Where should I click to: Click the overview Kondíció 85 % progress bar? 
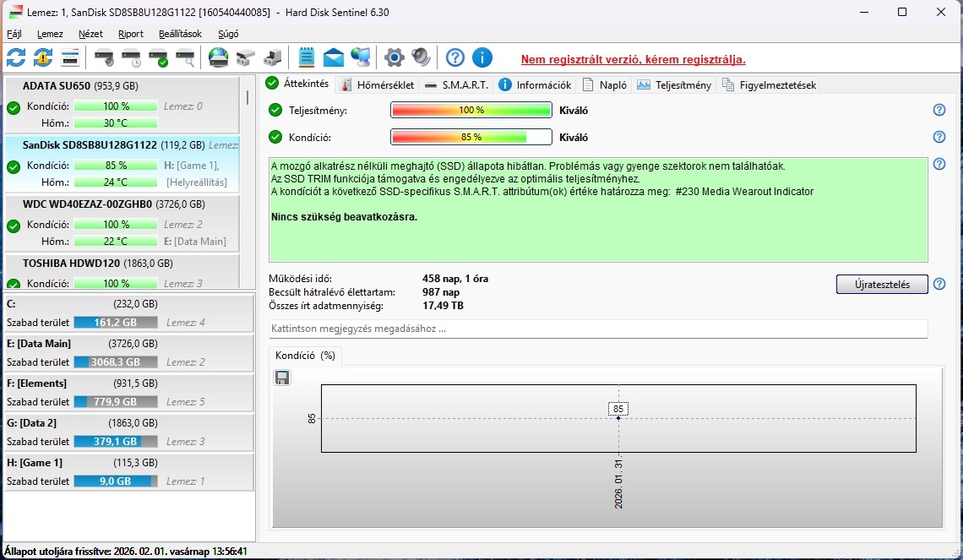471,137
